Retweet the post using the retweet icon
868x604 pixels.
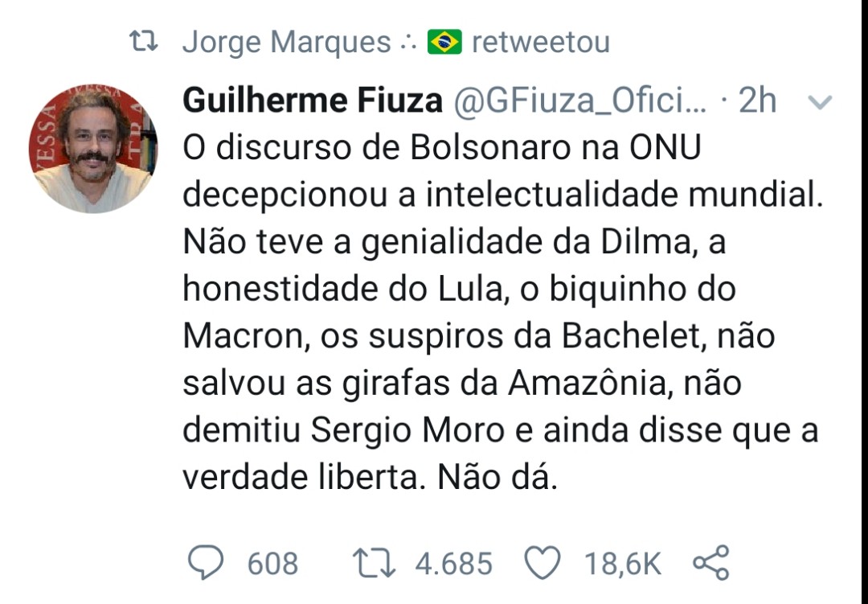[375, 562]
